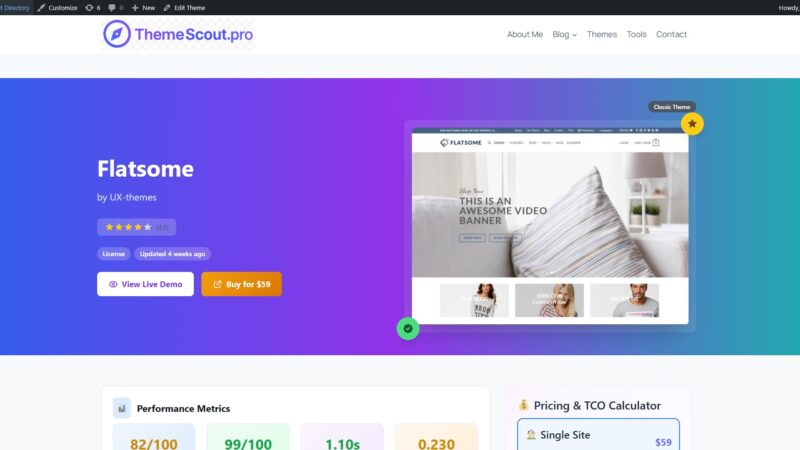
Task: Go to the Themes menu item
Action: coord(602,34)
